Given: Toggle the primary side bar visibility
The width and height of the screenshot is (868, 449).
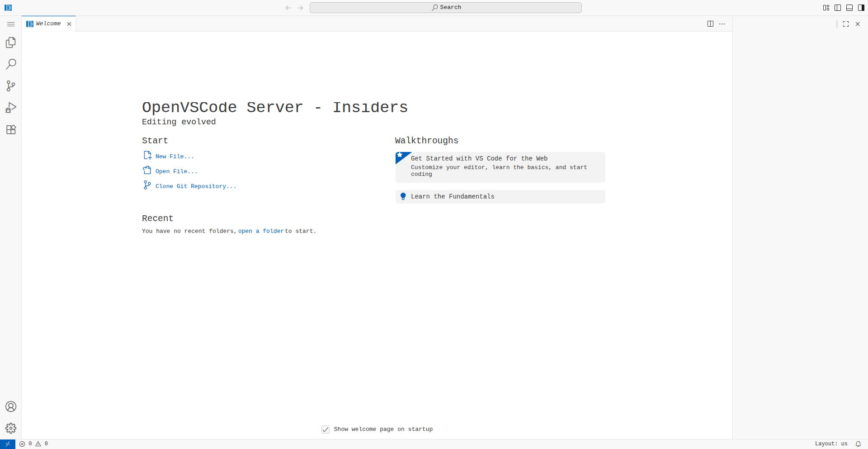Looking at the screenshot, I should point(838,8).
